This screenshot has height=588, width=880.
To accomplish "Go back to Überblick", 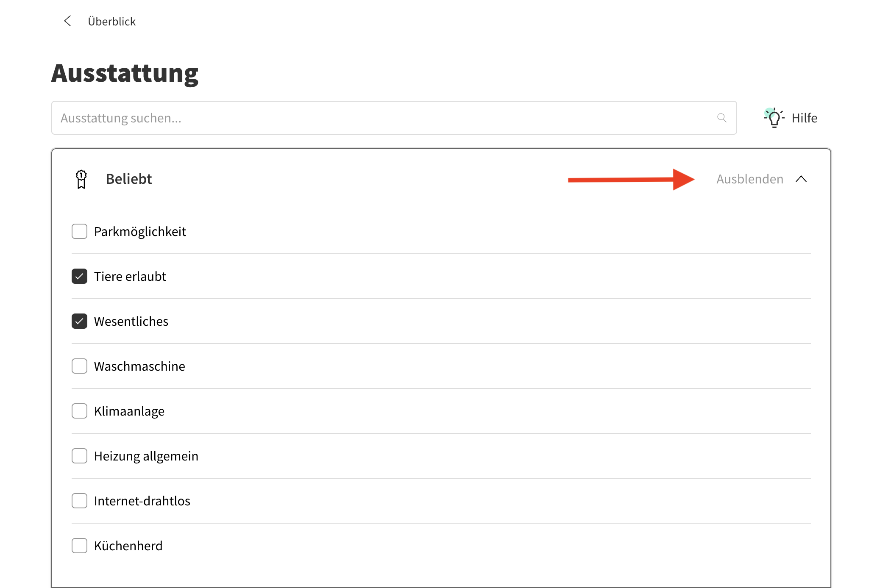I will [x=111, y=22].
